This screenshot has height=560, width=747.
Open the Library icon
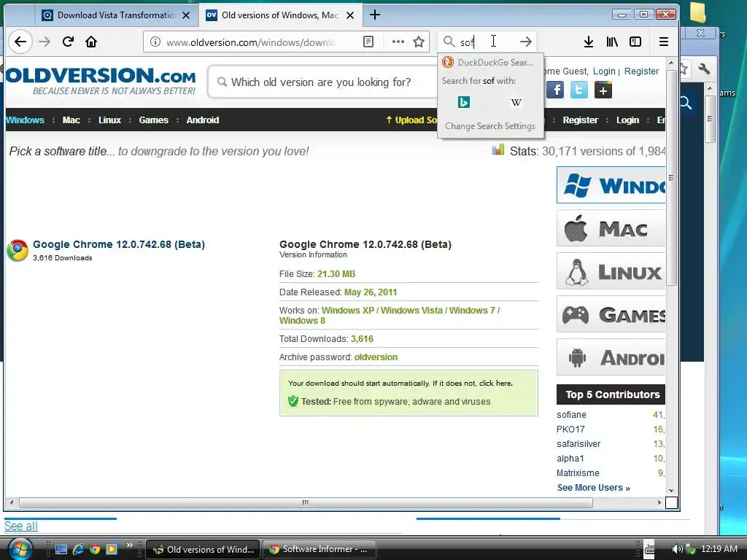tap(612, 42)
